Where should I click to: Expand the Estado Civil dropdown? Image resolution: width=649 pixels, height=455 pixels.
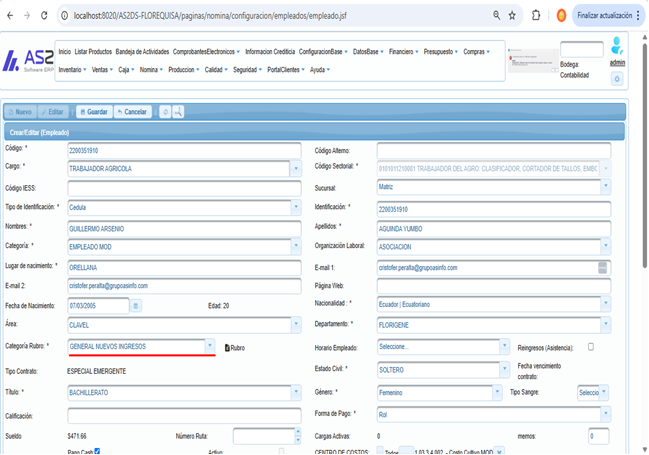(504, 369)
